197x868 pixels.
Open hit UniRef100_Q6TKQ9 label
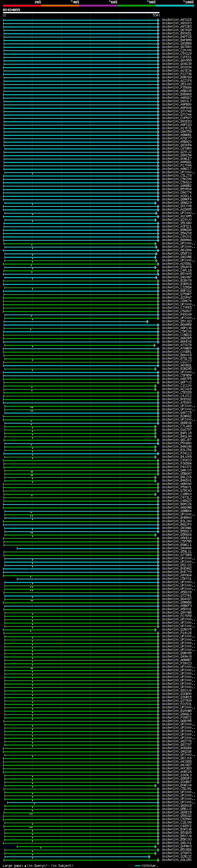[177, 30]
